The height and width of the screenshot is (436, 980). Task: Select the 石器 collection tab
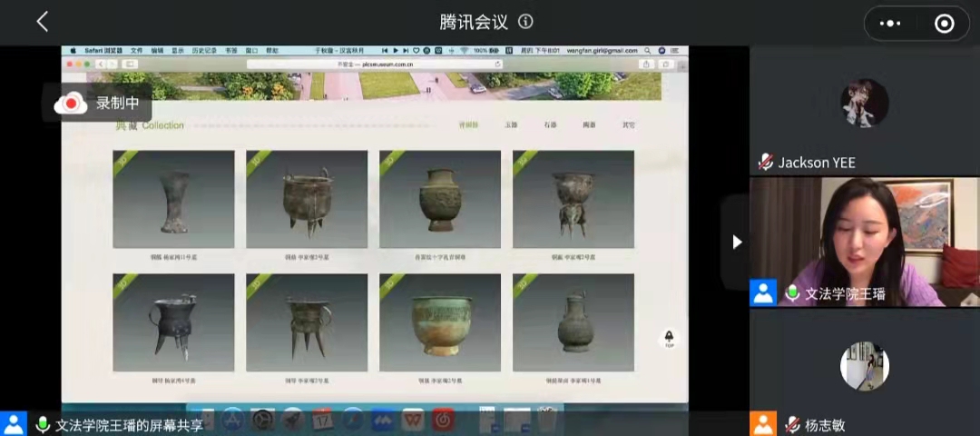[x=550, y=125]
